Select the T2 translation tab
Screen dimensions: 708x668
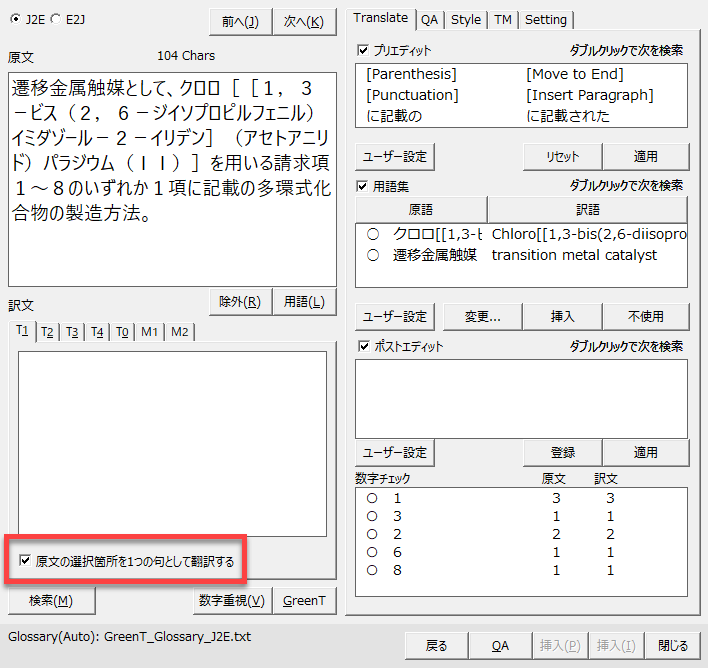[x=47, y=332]
